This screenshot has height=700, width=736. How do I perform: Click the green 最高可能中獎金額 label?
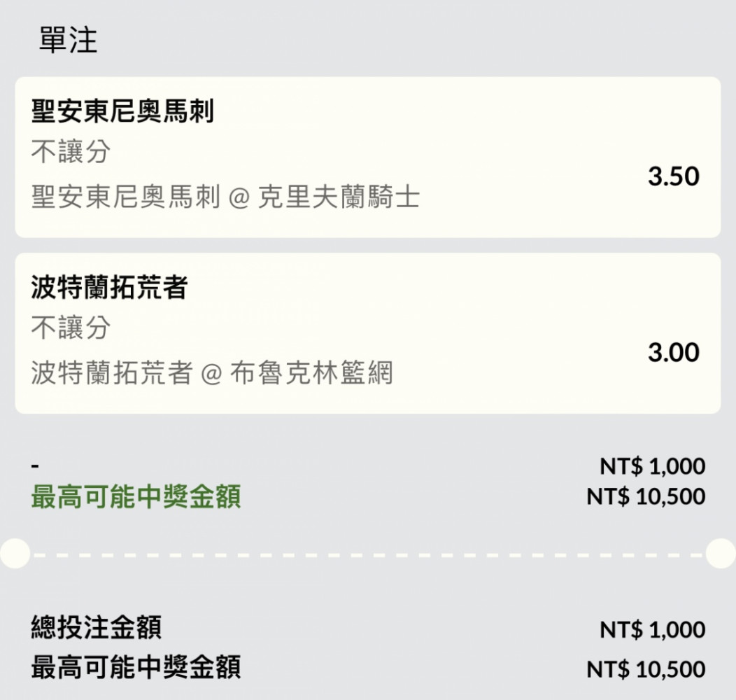point(136,496)
